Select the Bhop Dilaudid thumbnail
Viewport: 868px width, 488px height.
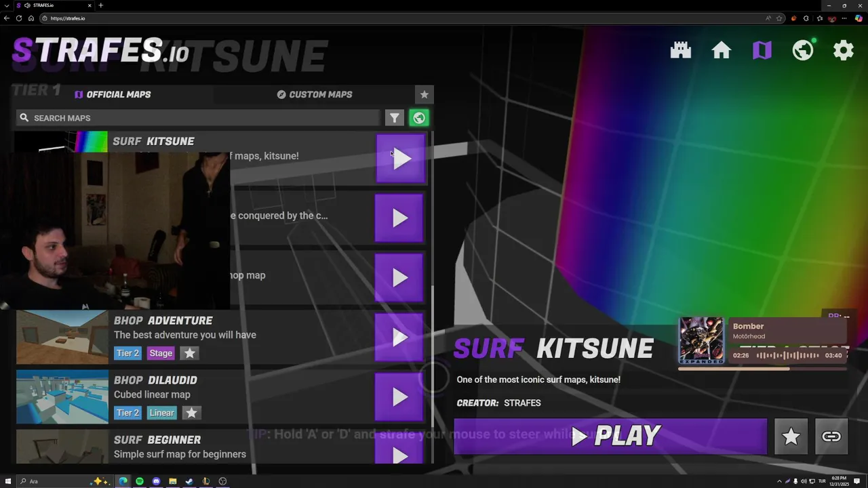click(62, 397)
